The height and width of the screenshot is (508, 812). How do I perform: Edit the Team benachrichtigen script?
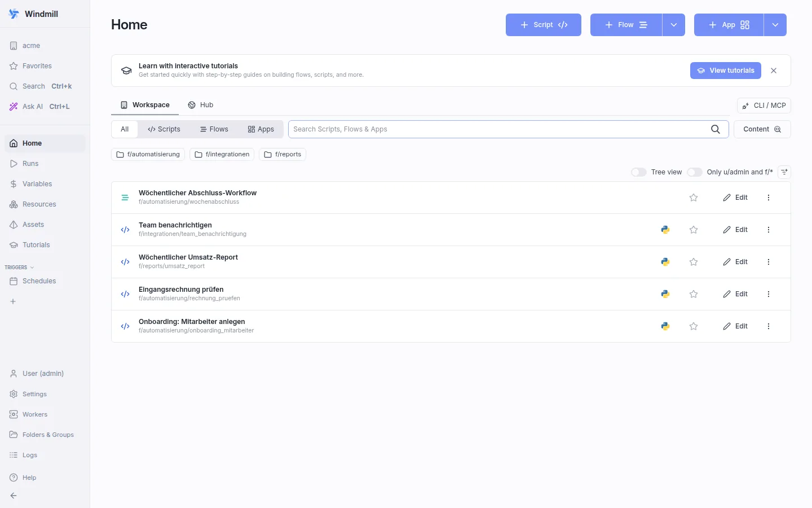735,230
